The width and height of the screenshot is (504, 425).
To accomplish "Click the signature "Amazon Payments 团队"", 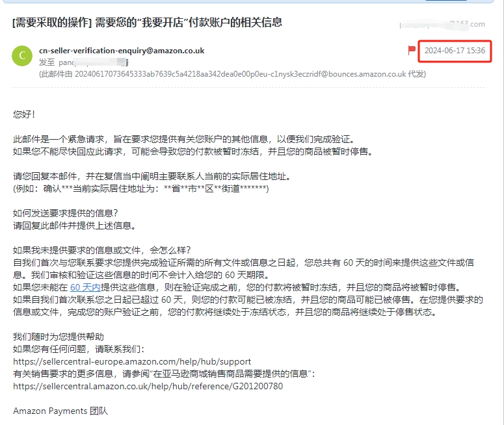I will [60, 411].
